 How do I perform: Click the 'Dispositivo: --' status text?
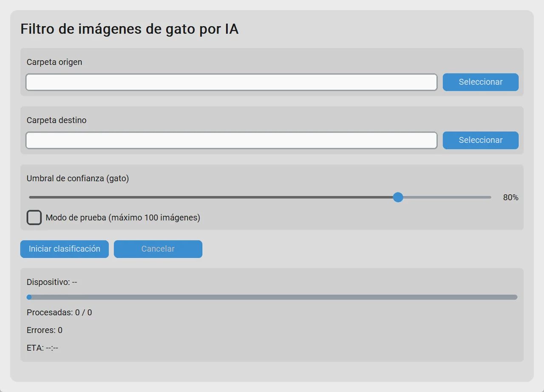click(52, 282)
